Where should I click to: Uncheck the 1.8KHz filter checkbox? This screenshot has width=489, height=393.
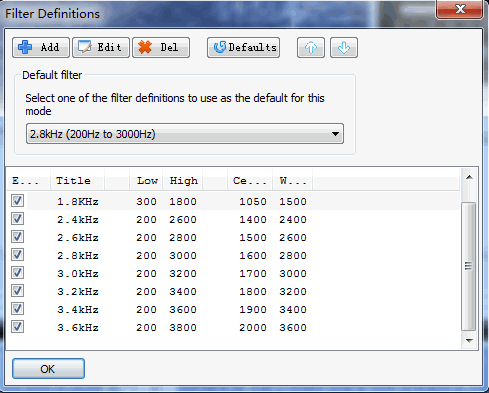pyautogui.click(x=17, y=201)
